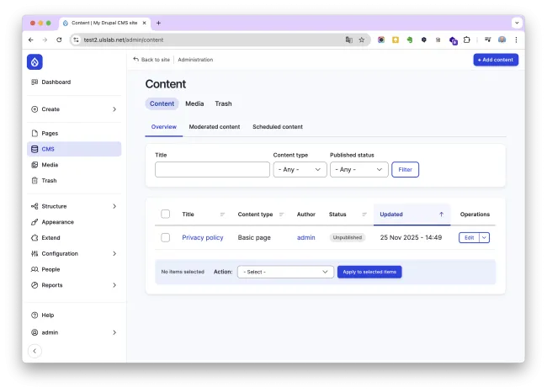Bookmark this page with the star icon
The image size is (547, 392).
pos(362,40)
